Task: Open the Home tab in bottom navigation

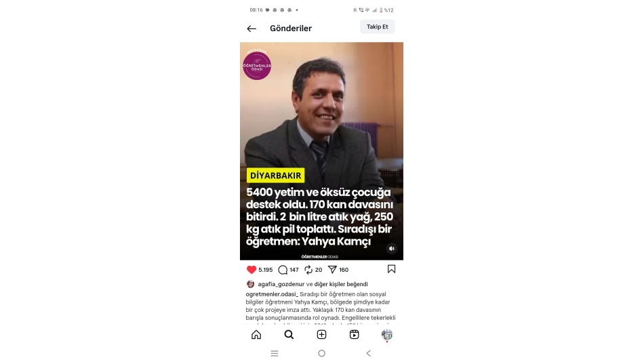Action: [x=256, y=334]
